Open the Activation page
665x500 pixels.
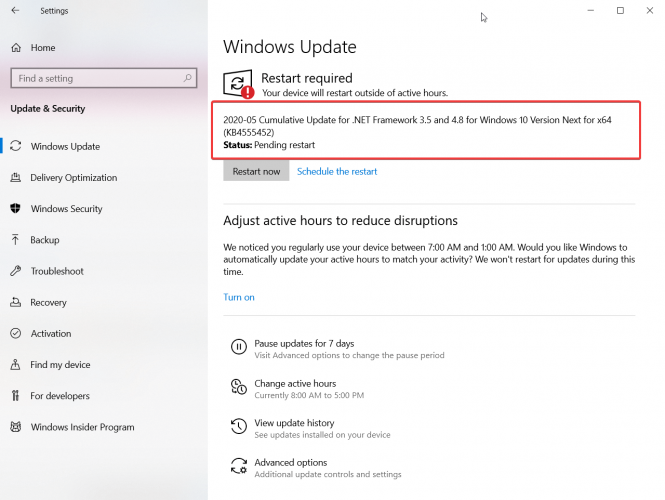pos(51,333)
